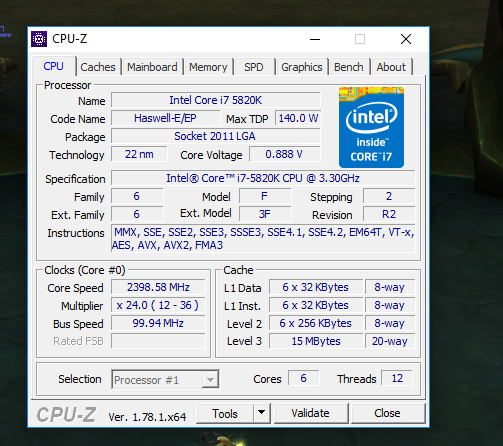
Task: Click the Bus Speed value 99.94 MHz
Action: pos(158,323)
